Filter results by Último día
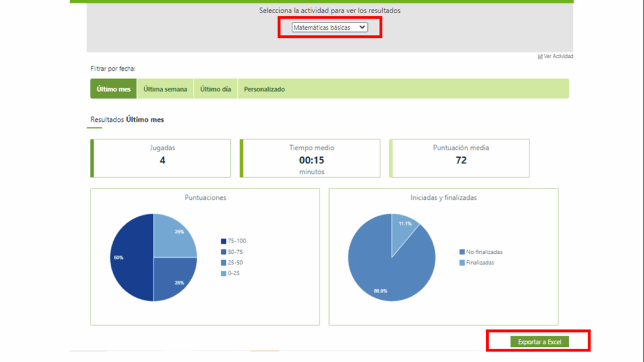This screenshot has height=362, width=644. coord(216,89)
